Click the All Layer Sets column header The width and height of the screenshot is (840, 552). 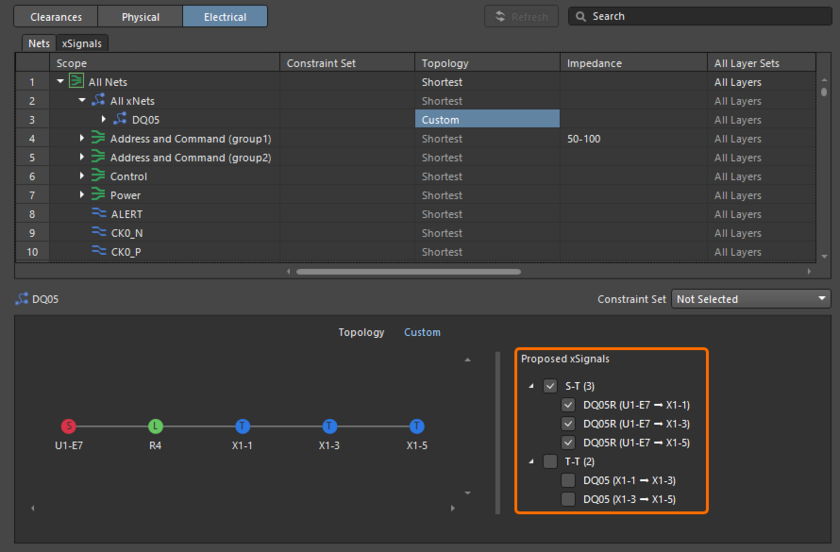point(761,63)
